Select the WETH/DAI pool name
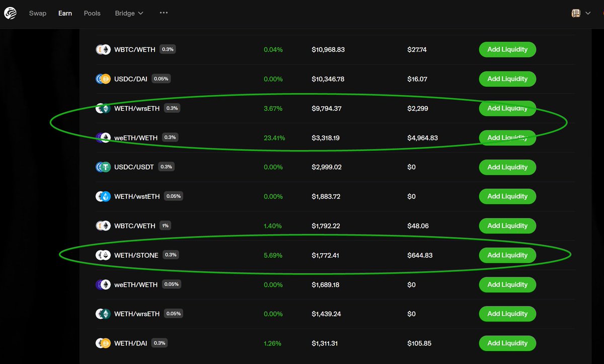 tap(131, 343)
